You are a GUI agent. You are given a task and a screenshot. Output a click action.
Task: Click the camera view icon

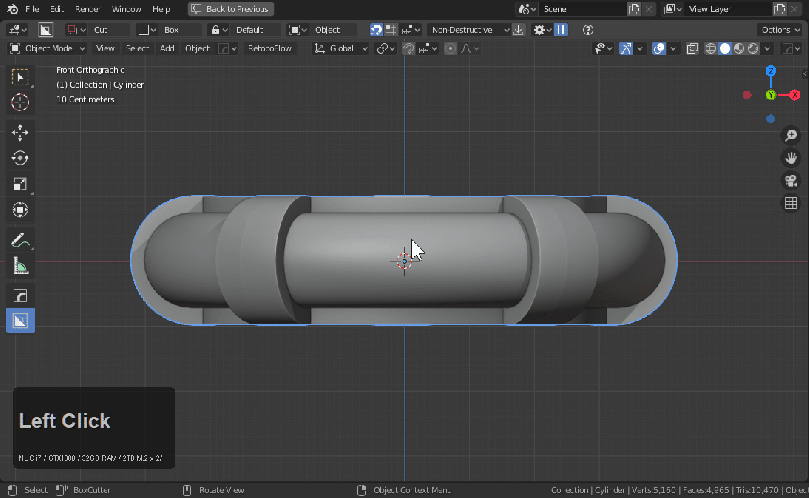click(790, 181)
